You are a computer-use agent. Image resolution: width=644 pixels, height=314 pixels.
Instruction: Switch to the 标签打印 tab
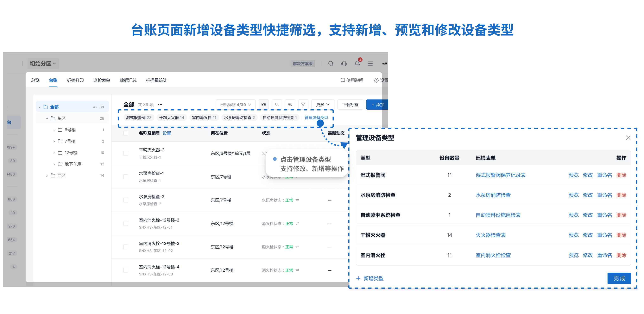tap(75, 80)
